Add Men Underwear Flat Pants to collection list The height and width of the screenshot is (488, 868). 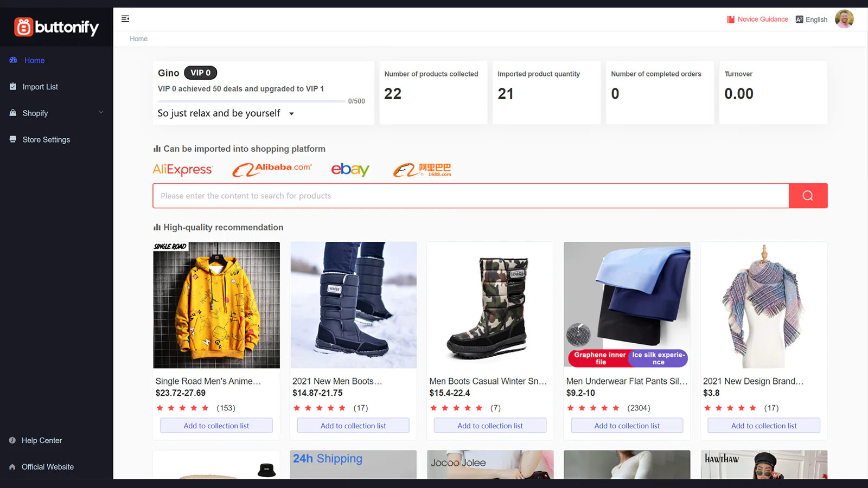coord(627,426)
